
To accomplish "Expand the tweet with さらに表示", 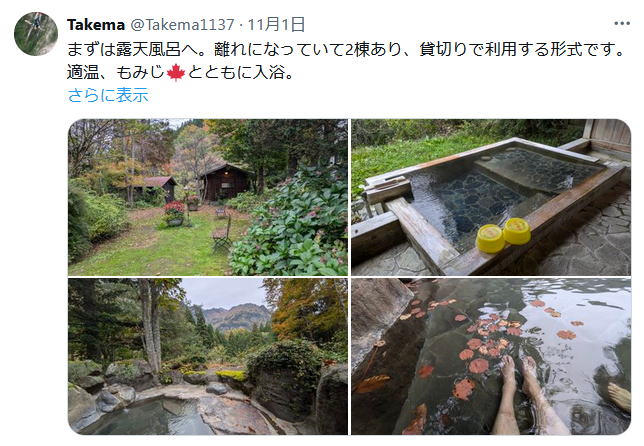I will click(x=108, y=95).
